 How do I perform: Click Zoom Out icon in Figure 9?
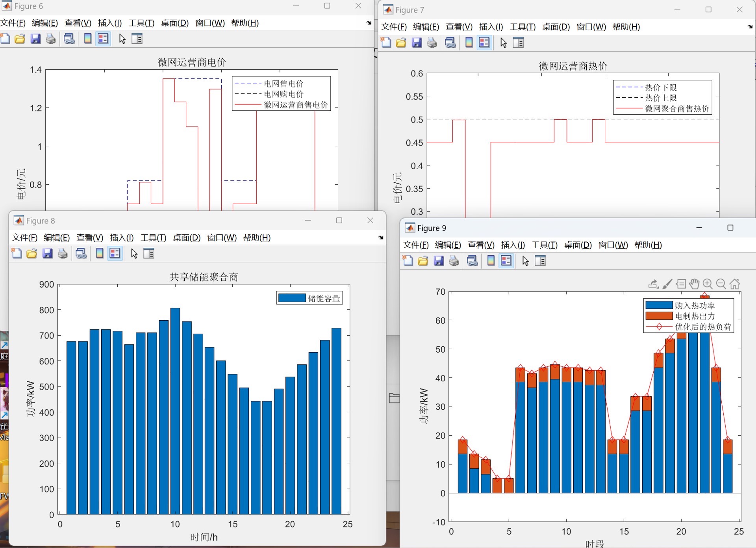(721, 284)
